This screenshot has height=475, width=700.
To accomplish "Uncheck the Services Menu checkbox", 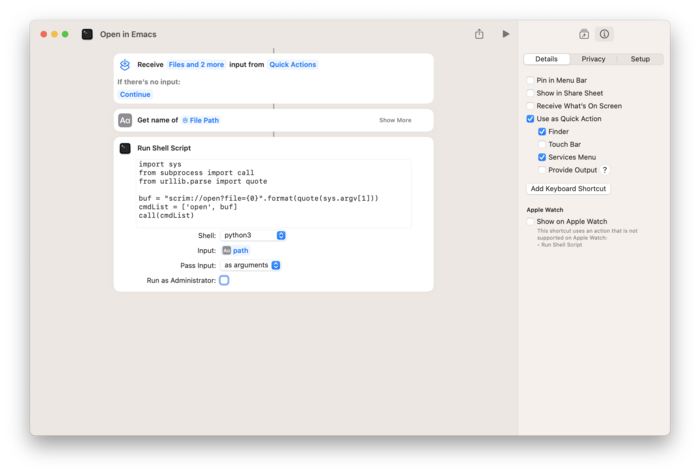I will click(542, 157).
